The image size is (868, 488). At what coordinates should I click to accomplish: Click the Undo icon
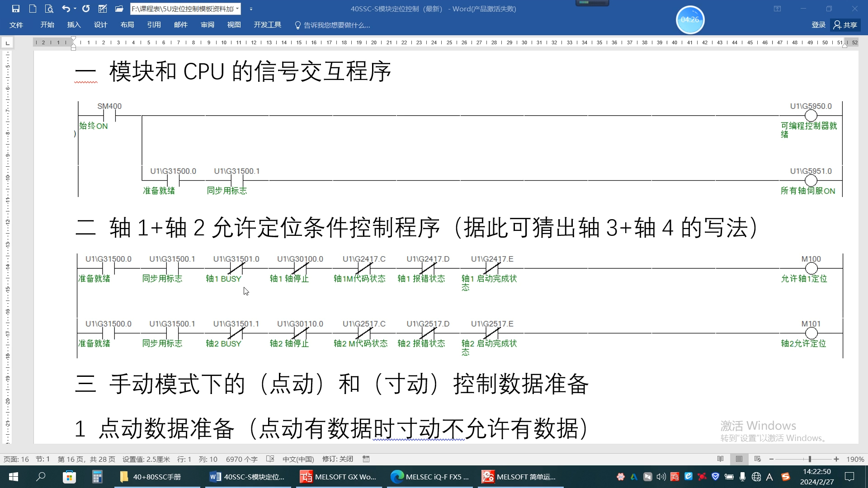pyautogui.click(x=65, y=8)
